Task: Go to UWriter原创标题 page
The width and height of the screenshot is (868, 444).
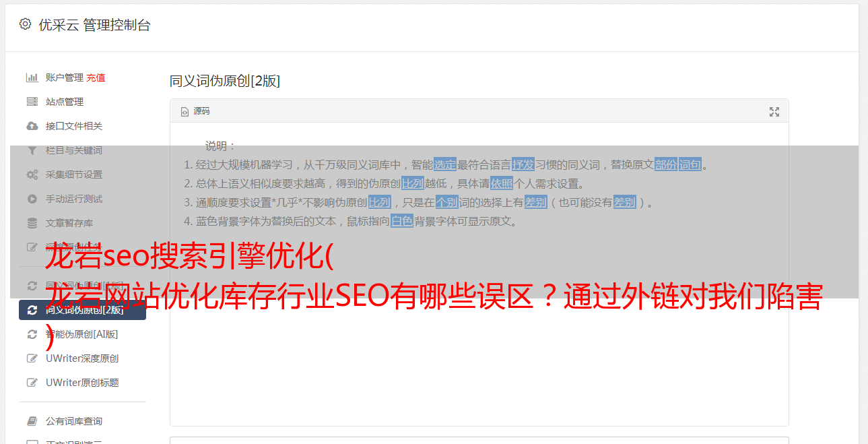Action: pos(82,383)
